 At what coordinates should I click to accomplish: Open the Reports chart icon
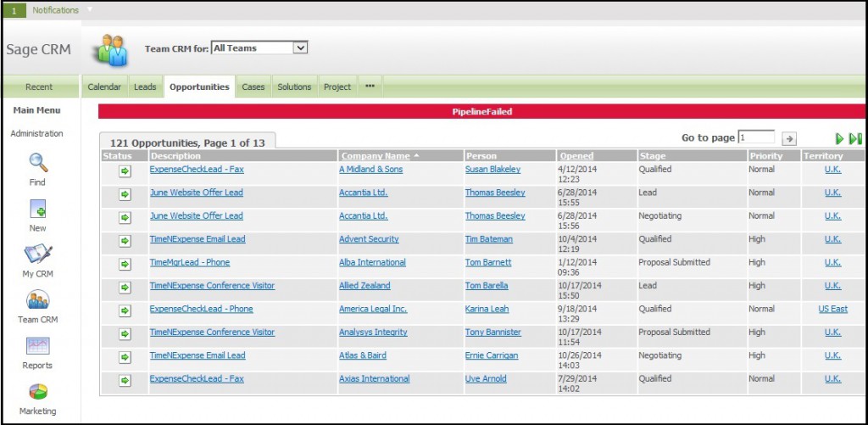(37, 346)
